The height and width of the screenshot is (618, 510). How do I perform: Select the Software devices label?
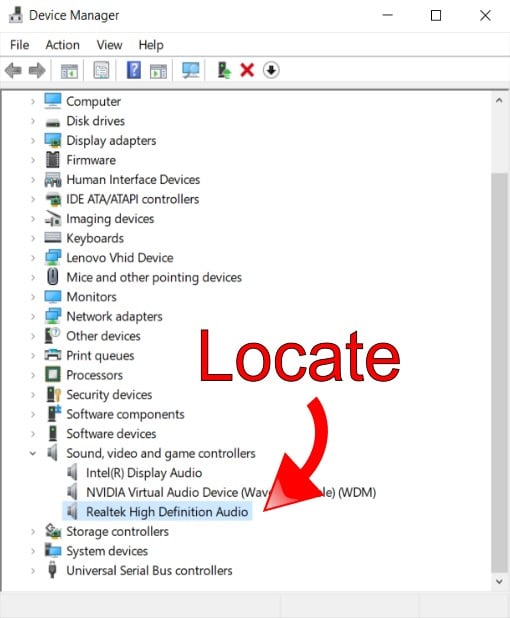111,434
